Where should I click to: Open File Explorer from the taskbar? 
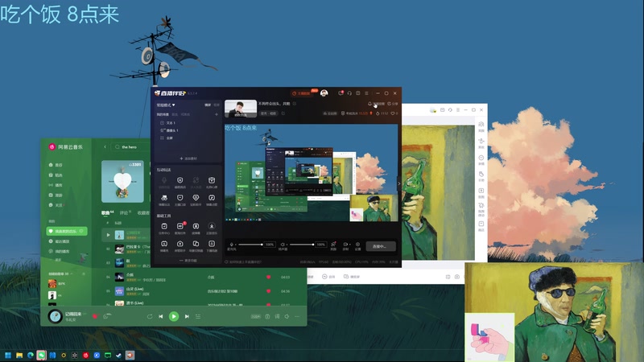click(19, 356)
